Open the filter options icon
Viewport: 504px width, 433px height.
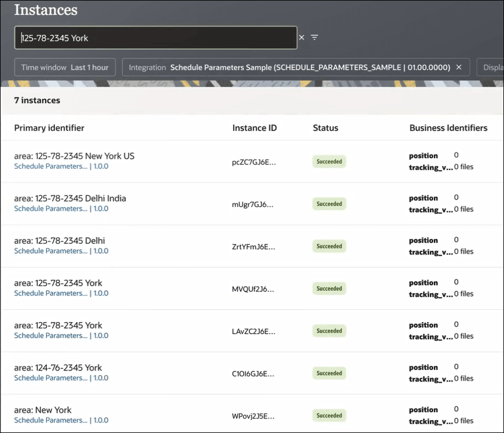point(314,38)
